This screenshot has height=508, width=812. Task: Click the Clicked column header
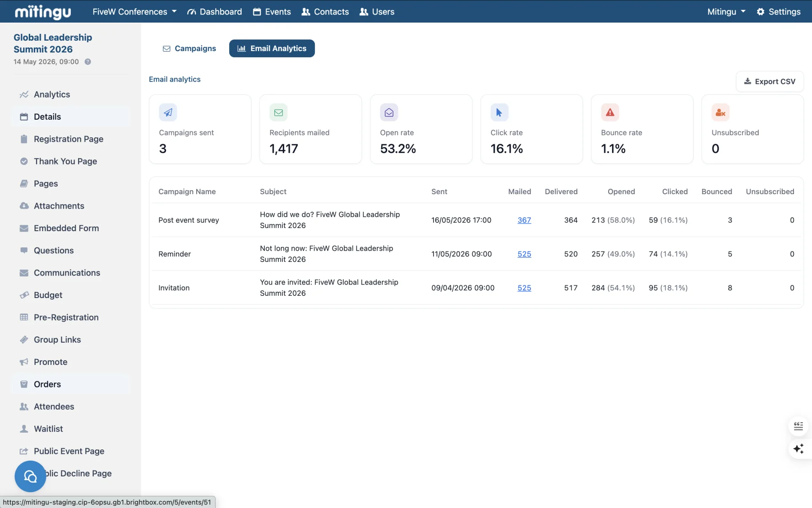click(x=675, y=191)
